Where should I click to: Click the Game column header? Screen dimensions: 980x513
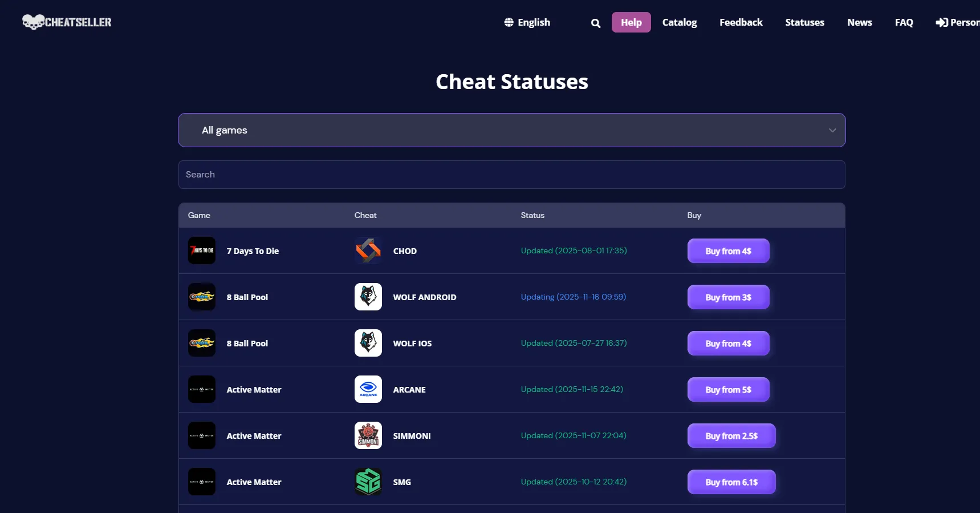tap(199, 215)
